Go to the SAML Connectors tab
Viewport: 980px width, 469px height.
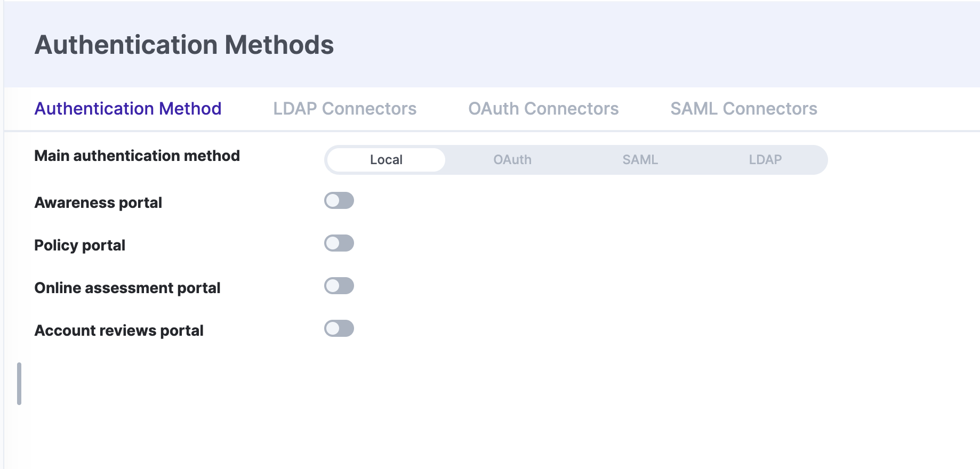coord(743,109)
